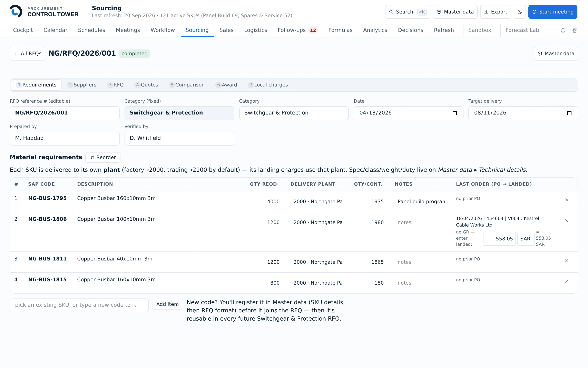Remove row NG-BUS-1811 with X icon
The width and height of the screenshot is (588, 368).
pos(567,261)
